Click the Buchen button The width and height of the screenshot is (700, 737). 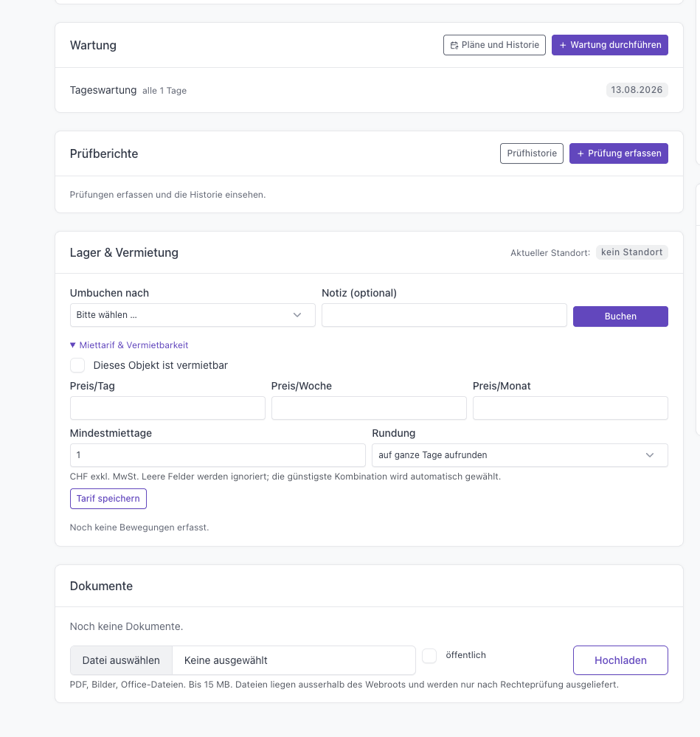(620, 316)
